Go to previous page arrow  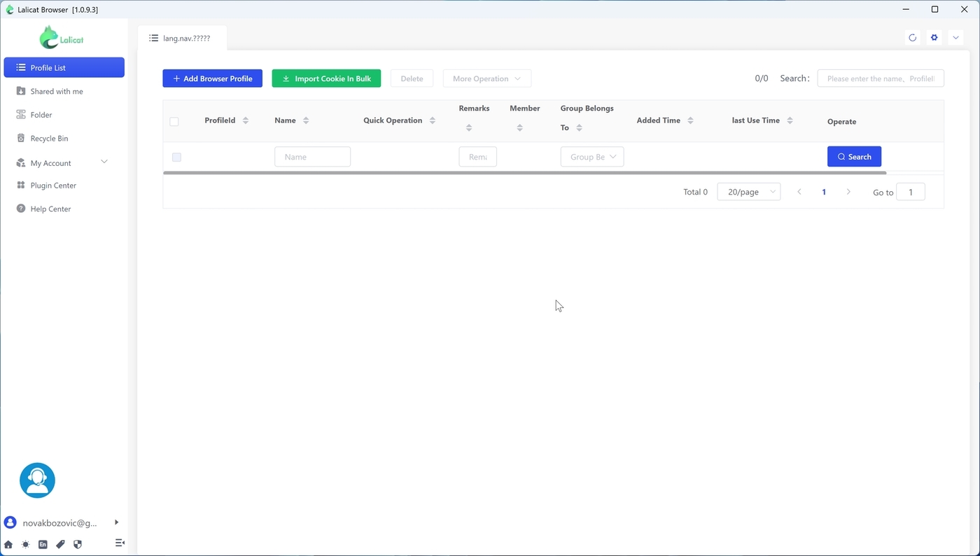pyautogui.click(x=799, y=192)
